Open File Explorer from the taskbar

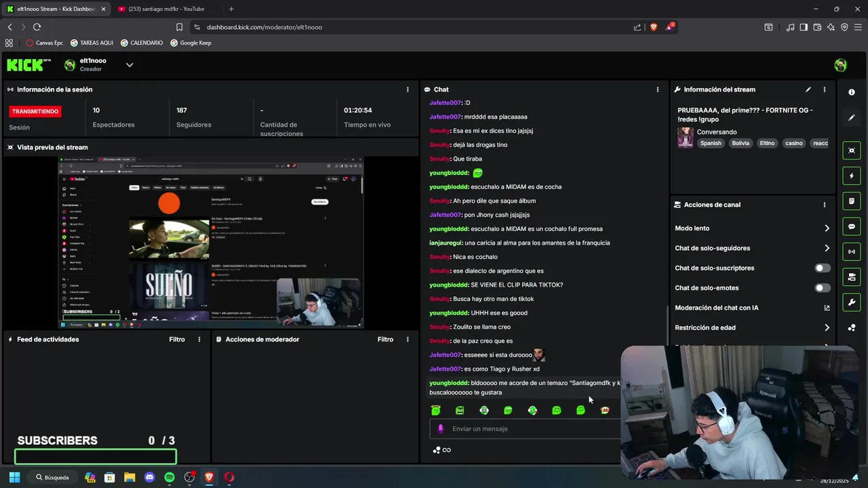click(x=130, y=477)
